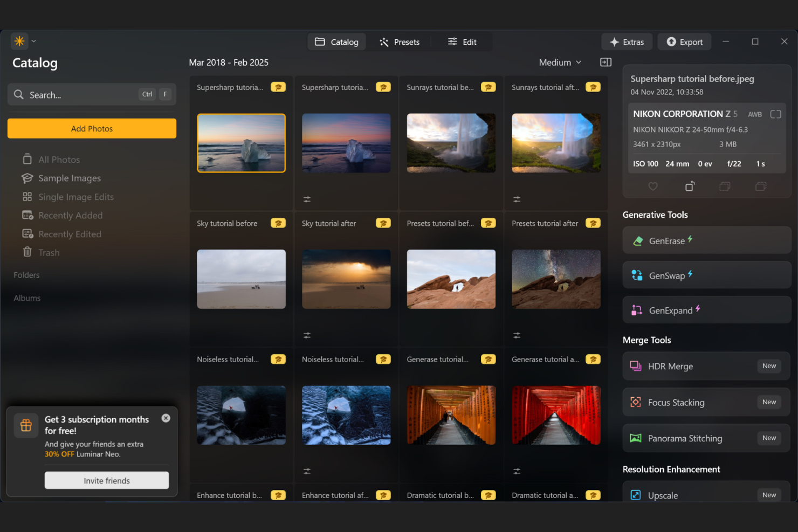Select the Sky tutorial before thumbnail

[x=241, y=279]
